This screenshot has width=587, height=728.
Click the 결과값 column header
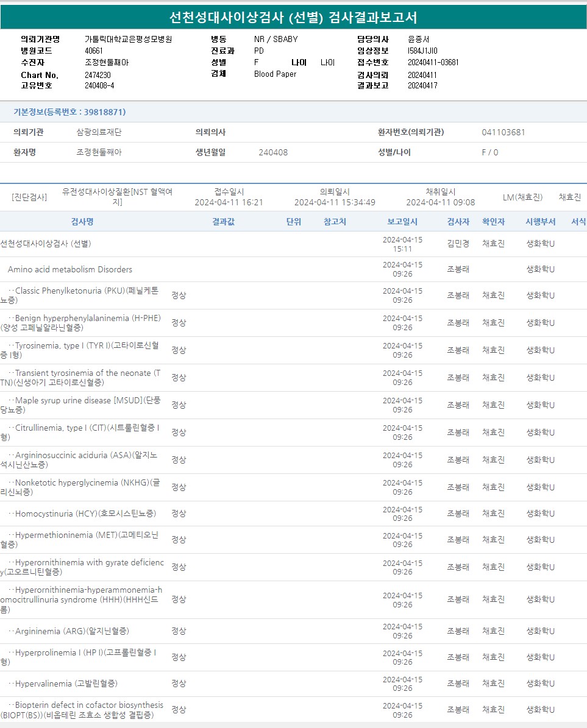[223, 222]
